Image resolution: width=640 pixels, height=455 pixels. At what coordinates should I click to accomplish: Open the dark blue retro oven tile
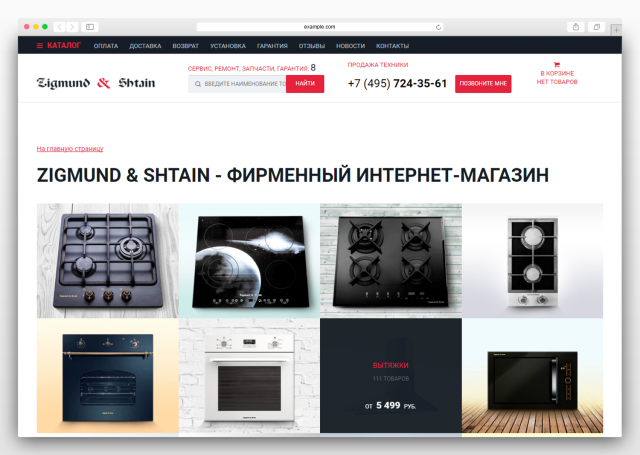(x=108, y=375)
